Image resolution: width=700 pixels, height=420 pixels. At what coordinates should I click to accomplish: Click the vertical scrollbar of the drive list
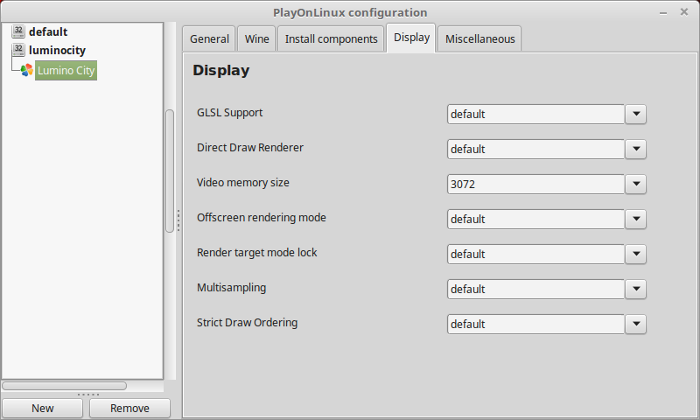(x=170, y=171)
